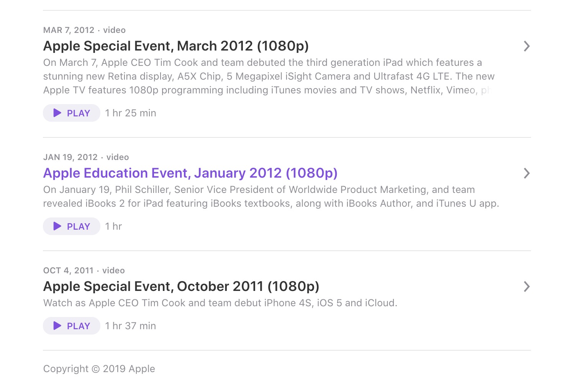Open details chevron for March 2012 event
Screen dimensions: 567x392
point(527,46)
